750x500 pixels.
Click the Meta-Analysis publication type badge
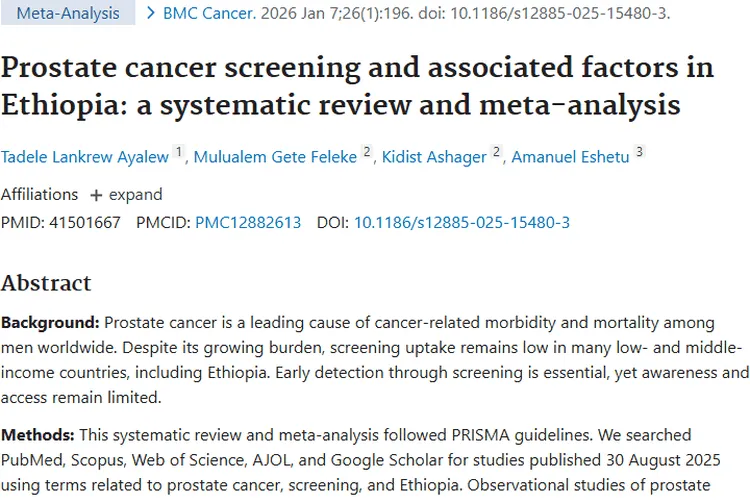click(x=67, y=14)
